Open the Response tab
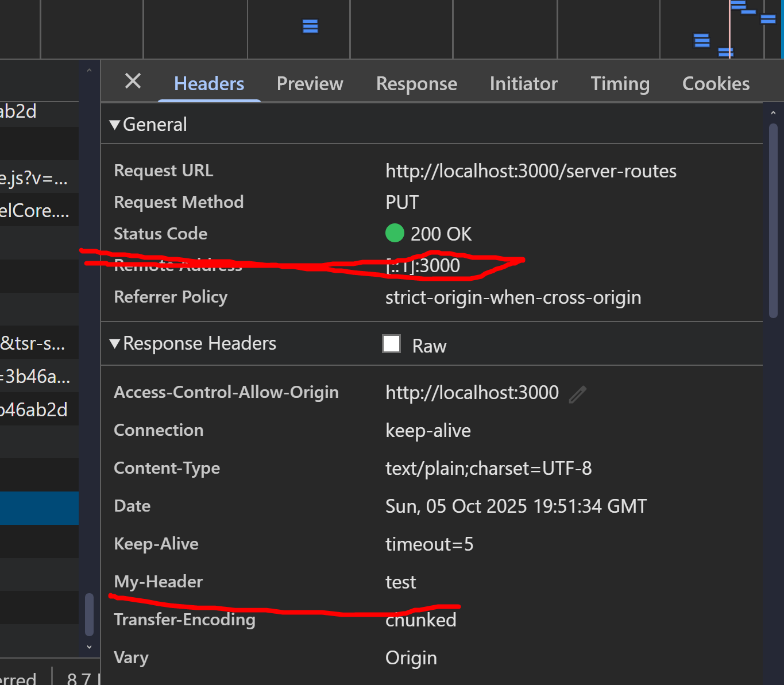This screenshot has width=784, height=685. click(x=416, y=84)
